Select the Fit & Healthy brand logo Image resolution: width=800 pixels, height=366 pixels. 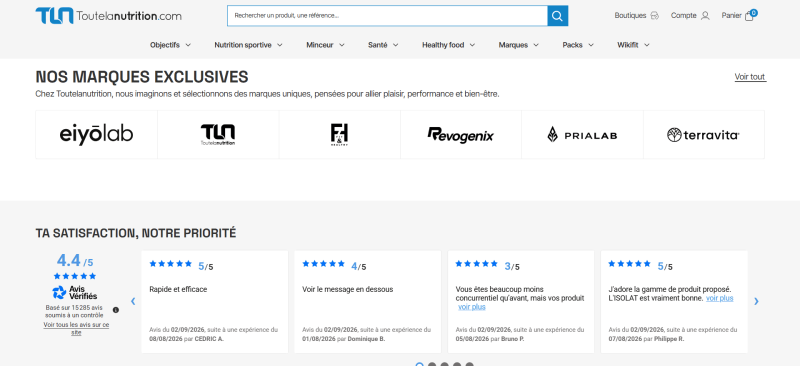coord(339,135)
